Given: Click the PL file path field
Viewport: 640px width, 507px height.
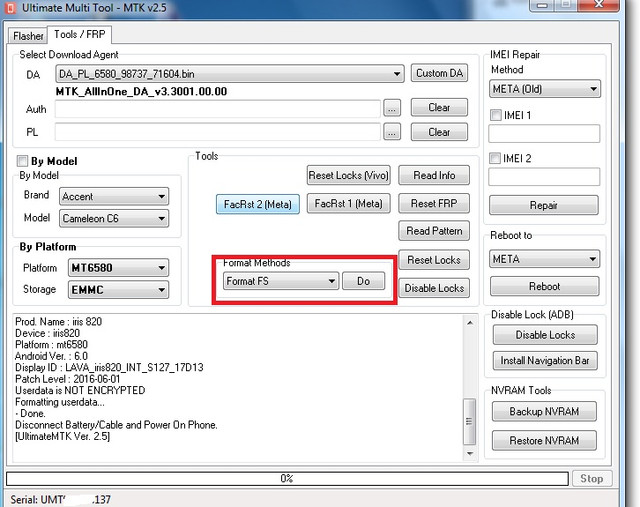Looking at the screenshot, I should (218, 132).
